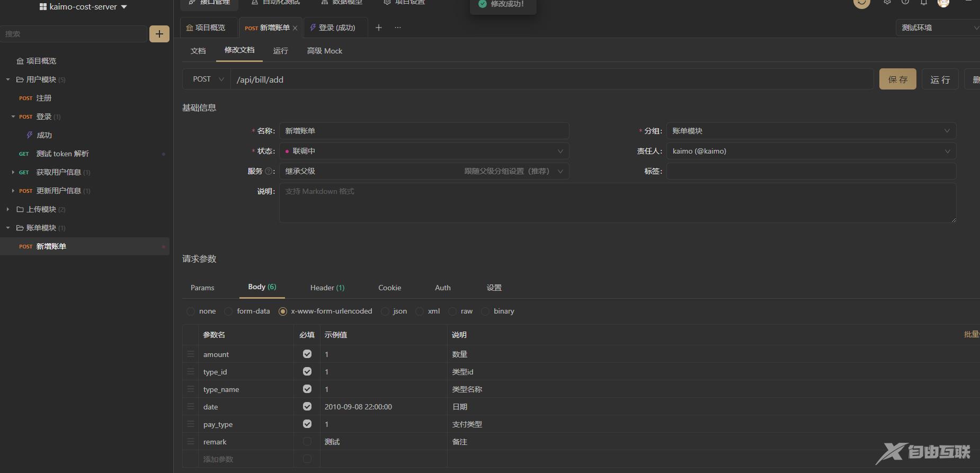Open the 状态 dropdown showing 联调中
Screen dimensions: 980x473
coord(424,151)
